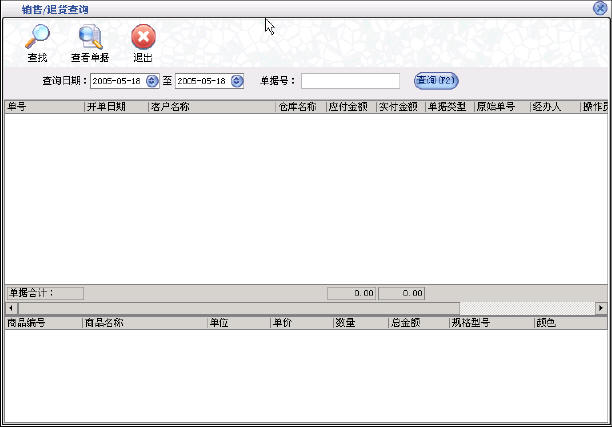The width and height of the screenshot is (612, 427).
Task: Sort by 开单日期 column header
Action: [115, 106]
